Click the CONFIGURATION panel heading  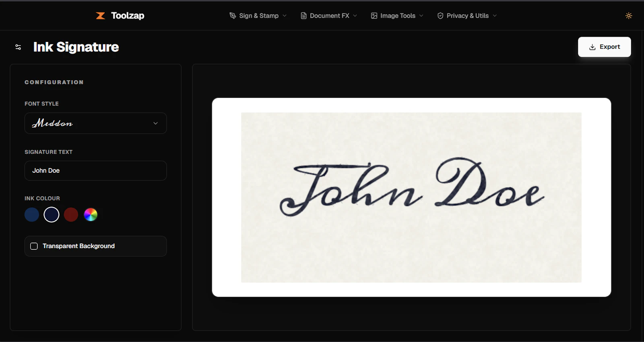(54, 82)
